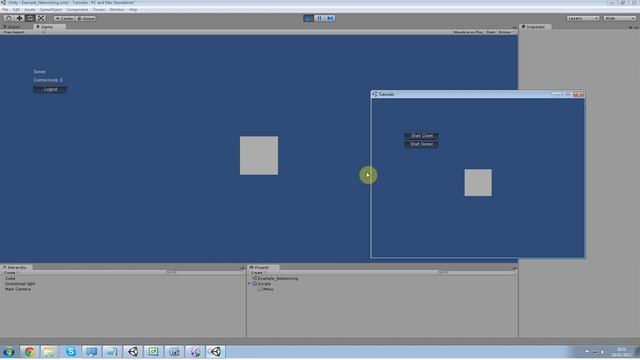The image size is (640, 360).
Task: Click the gray cube in Tutorials window
Action: (x=478, y=182)
